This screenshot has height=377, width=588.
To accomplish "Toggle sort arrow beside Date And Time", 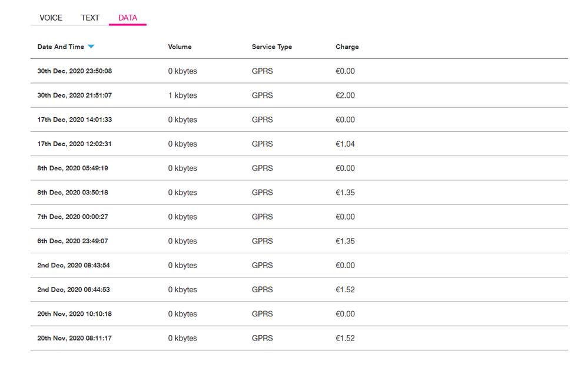I will (x=91, y=47).
